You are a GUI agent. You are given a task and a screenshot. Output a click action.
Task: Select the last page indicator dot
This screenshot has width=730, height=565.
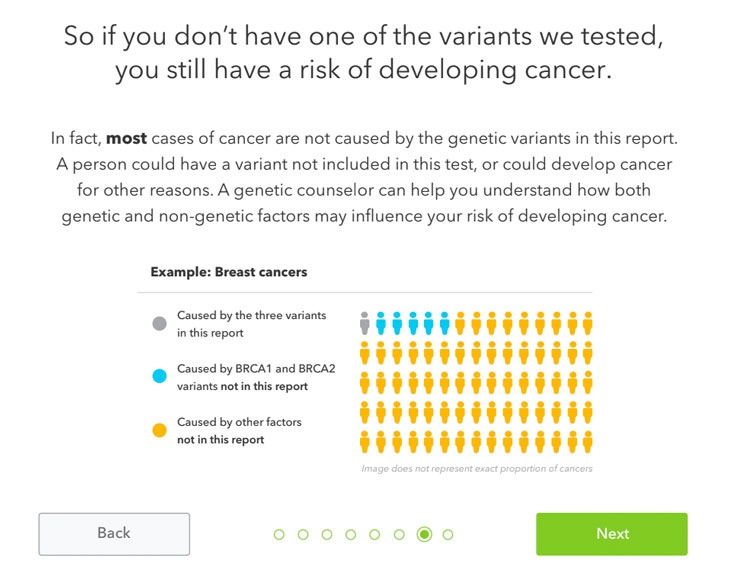448,535
